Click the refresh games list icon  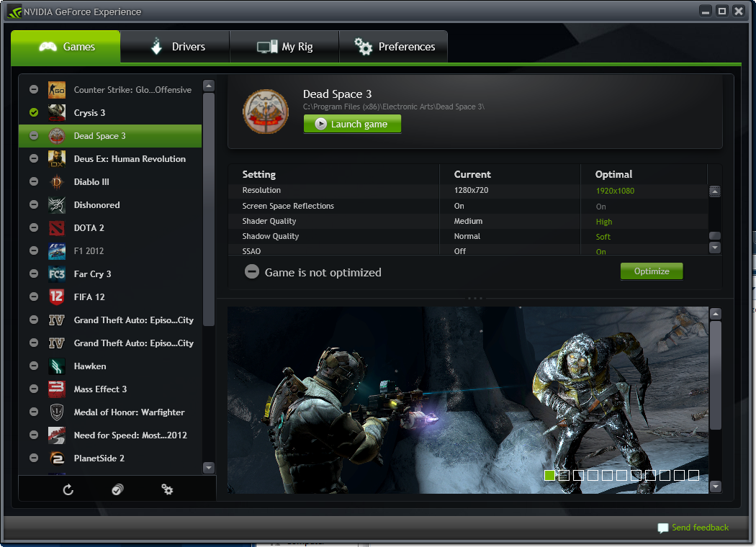(68, 489)
